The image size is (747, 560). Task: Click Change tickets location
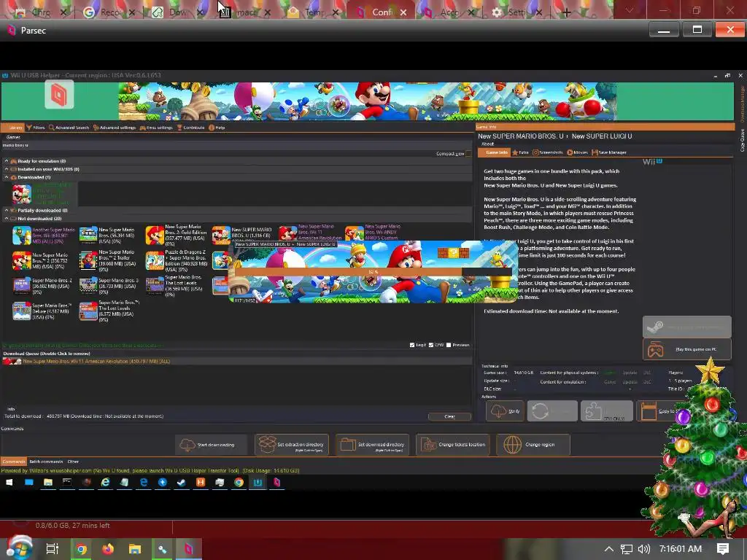pyautogui.click(x=453, y=445)
